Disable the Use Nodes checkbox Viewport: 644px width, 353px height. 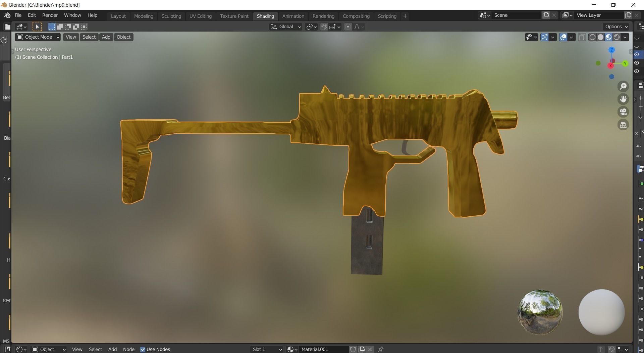click(143, 349)
